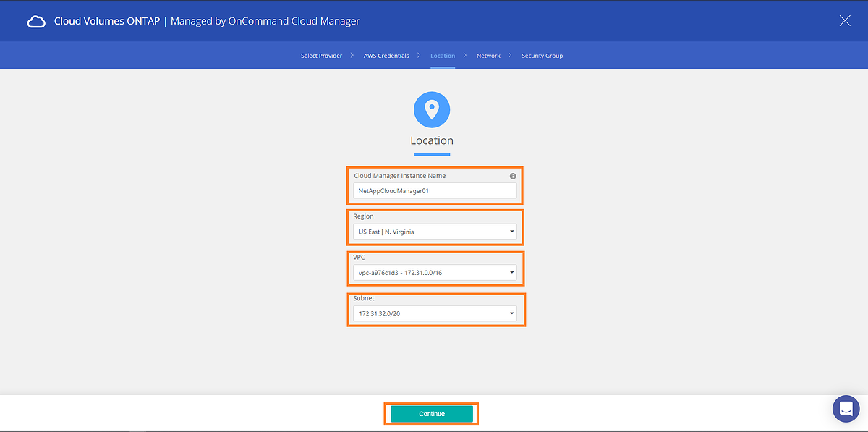
Task: Click the Cloud Manager Instance Name field
Action: click(x=435, y=191)
